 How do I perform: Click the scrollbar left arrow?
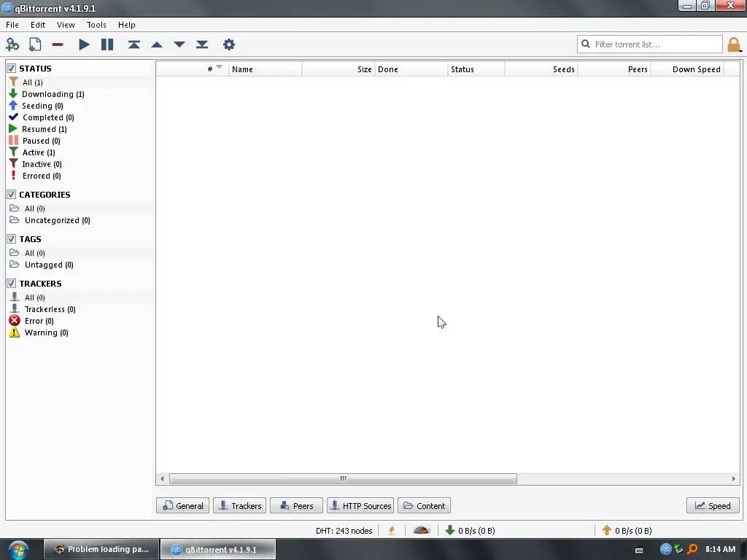point(163,478)
